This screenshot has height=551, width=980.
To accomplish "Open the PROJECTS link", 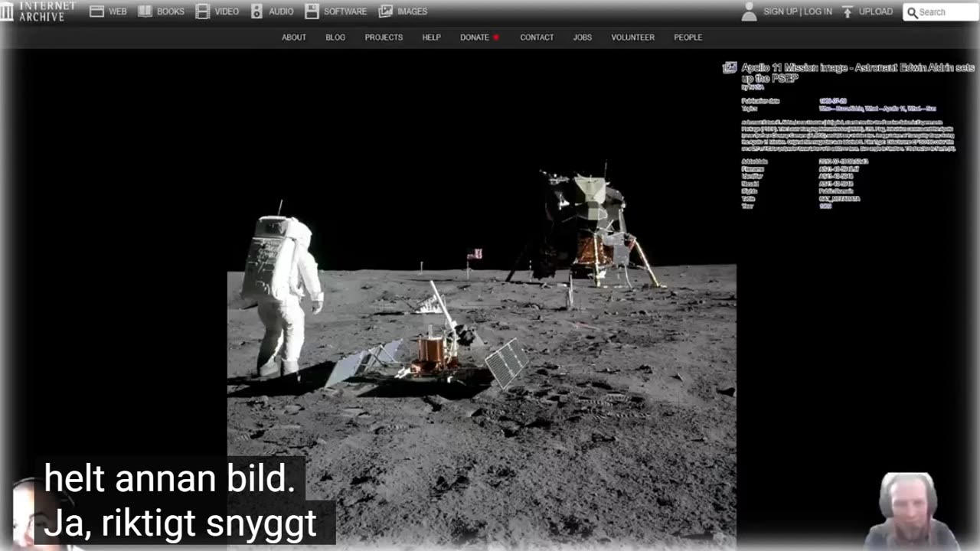I will point(384,37).
